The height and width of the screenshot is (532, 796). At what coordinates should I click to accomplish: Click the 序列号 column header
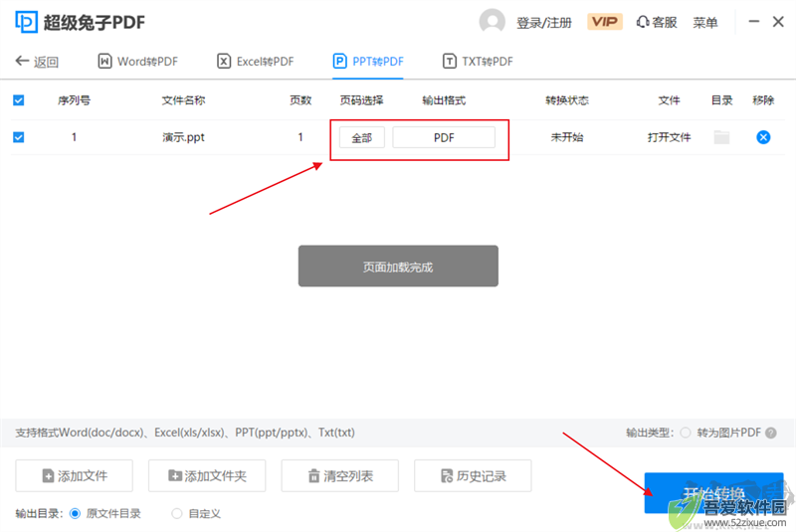click(74, 100)
